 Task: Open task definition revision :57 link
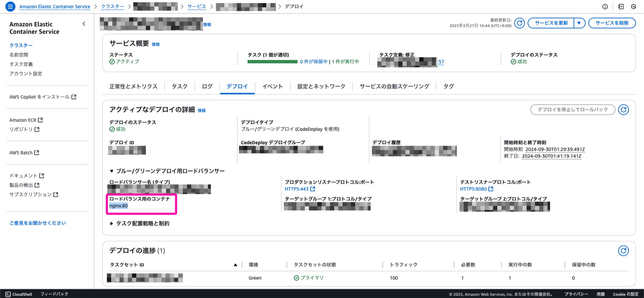pos(441,62)
